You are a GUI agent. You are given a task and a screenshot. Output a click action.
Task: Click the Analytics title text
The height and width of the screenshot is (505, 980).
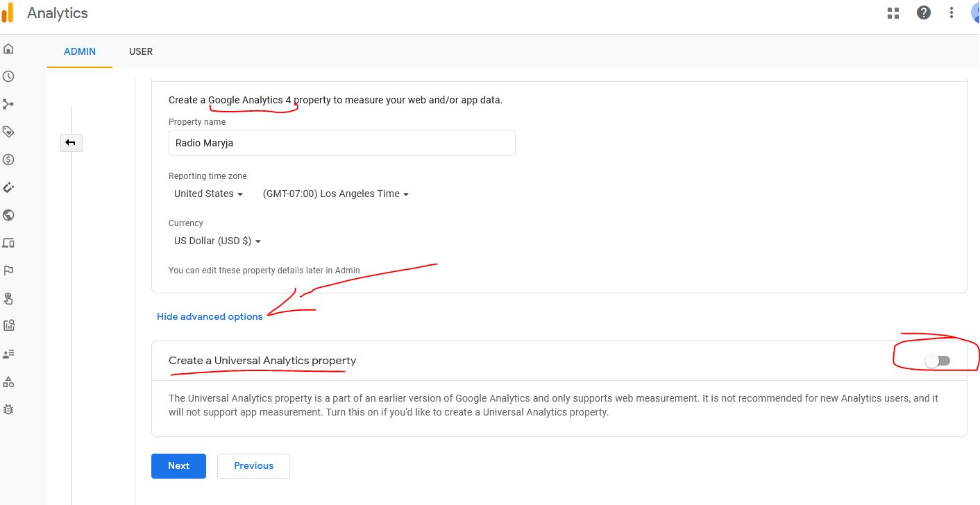(x=58, y=12)
